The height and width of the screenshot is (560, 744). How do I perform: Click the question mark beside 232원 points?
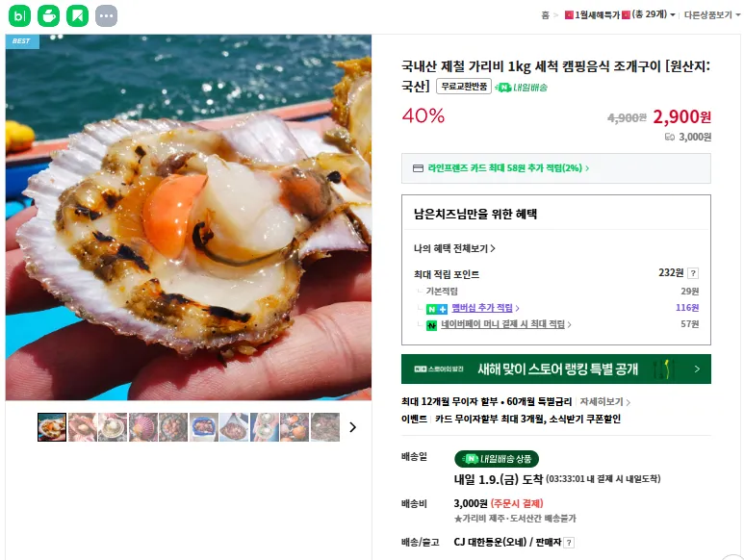pos(693,273)
